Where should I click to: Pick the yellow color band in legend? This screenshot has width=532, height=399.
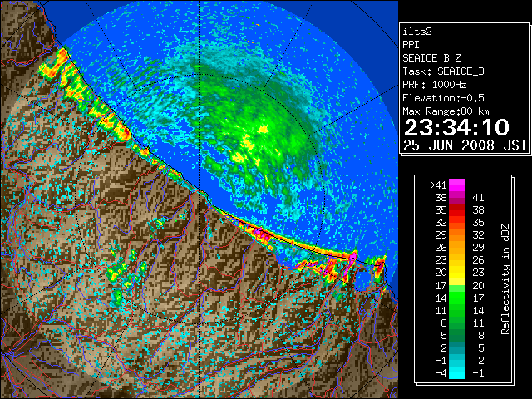(457, 273)
